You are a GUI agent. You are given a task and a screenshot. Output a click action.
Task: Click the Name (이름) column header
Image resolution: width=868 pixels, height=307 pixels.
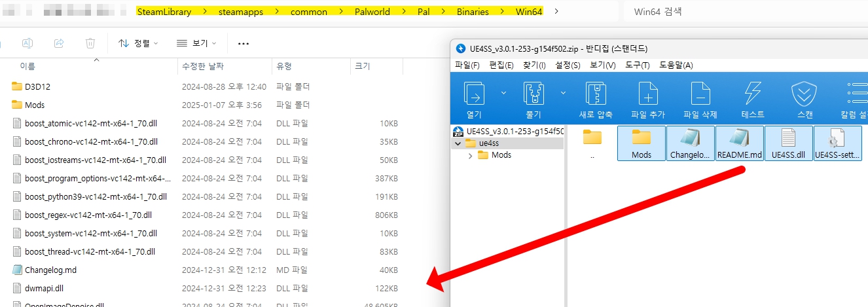click(x=27, y=66)
